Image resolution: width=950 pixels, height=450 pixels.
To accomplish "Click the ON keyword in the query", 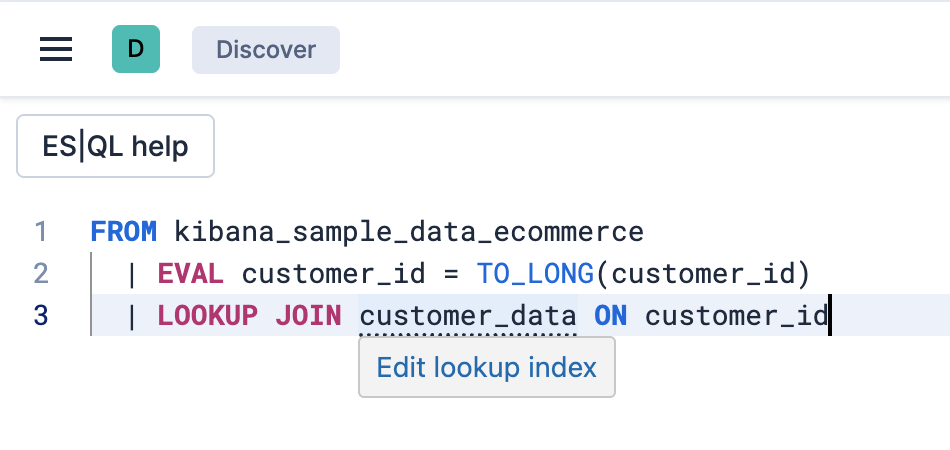I will (610, 316).
